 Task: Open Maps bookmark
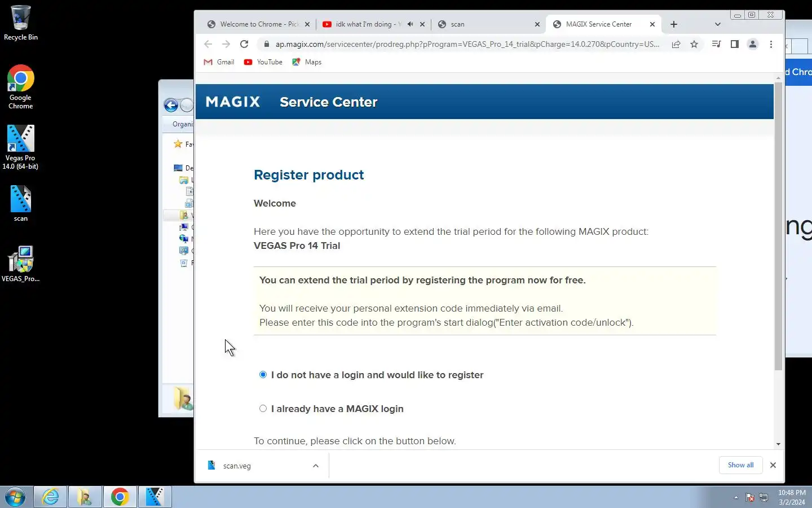point(307,62)
